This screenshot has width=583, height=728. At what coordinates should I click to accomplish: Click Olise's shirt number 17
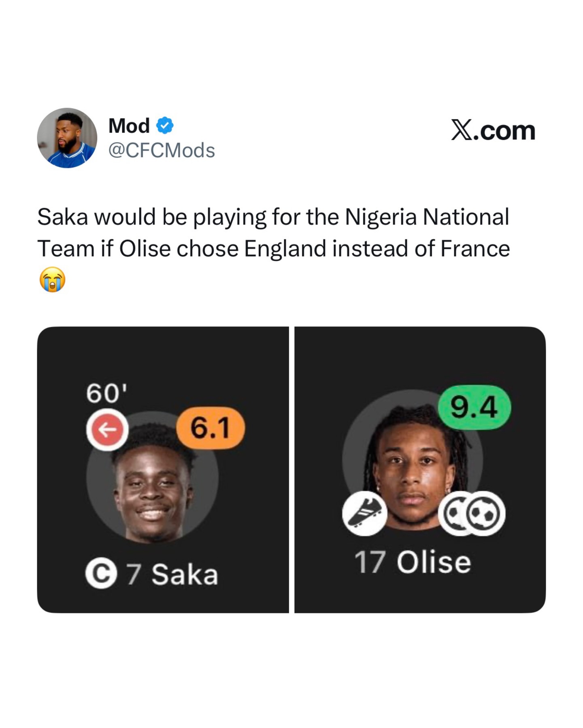(369, 562)
